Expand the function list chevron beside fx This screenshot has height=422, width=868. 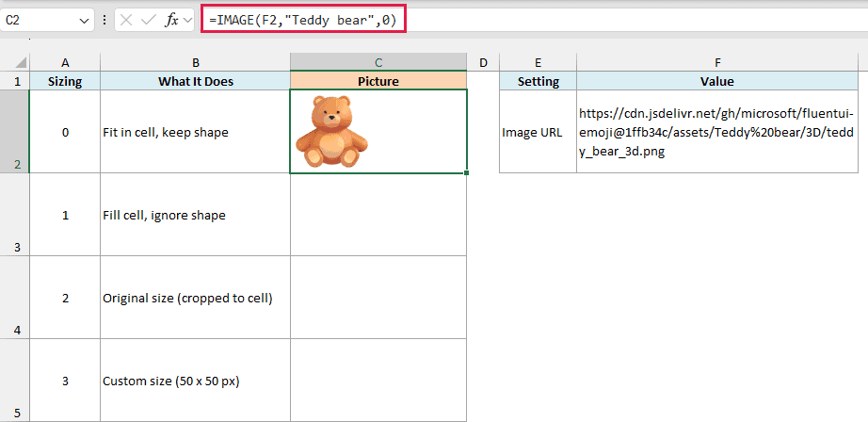click(187, 21)
